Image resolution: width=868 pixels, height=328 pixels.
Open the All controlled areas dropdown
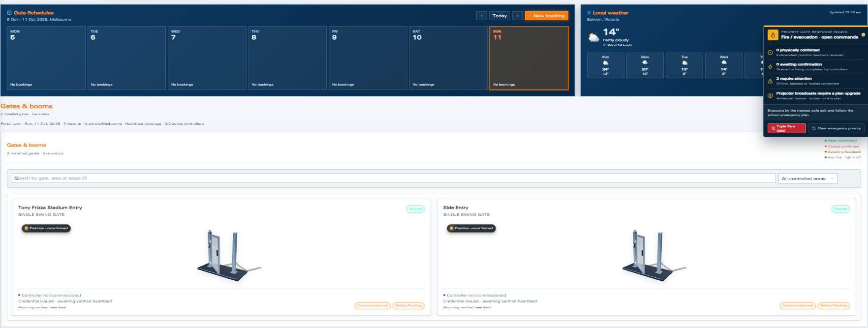[x=807, y=179]
